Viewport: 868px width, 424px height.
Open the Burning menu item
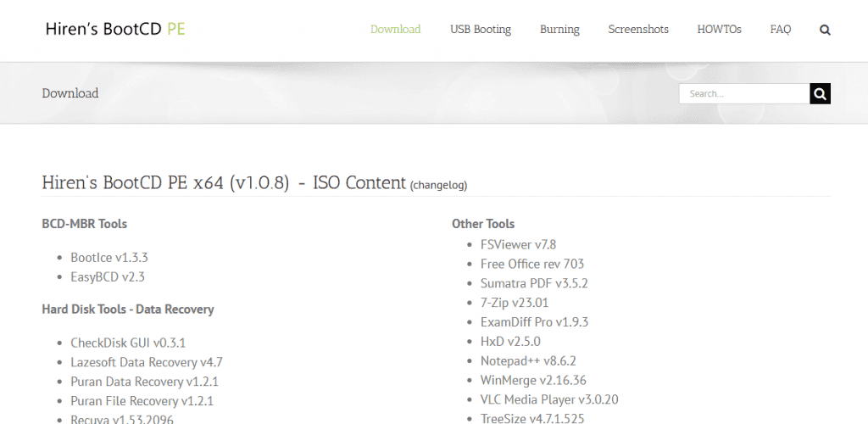[559, 30]
